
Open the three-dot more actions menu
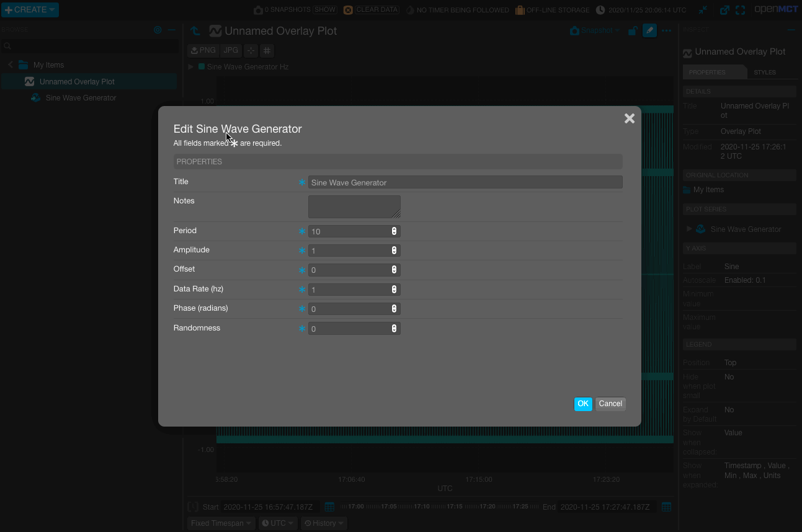666,30
